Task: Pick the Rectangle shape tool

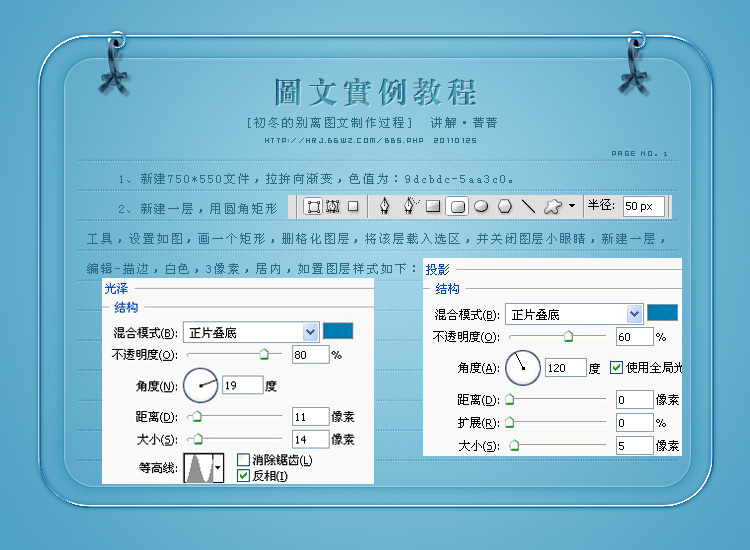Action: [433, 206]
